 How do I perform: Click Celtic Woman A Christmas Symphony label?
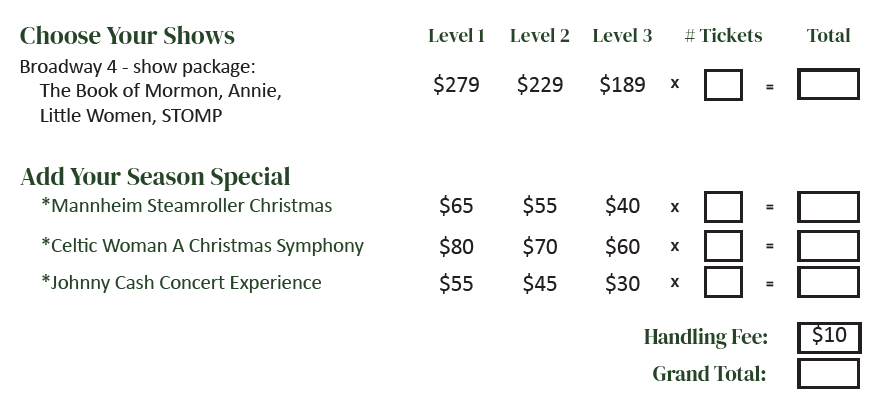pyautogui.click(x=202, y=246)
